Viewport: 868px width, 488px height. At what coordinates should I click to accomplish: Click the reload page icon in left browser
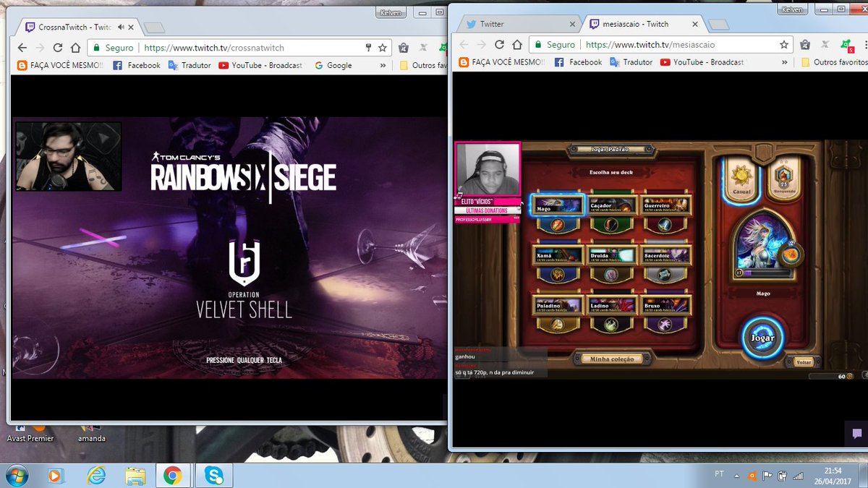(x=57, y=48)
